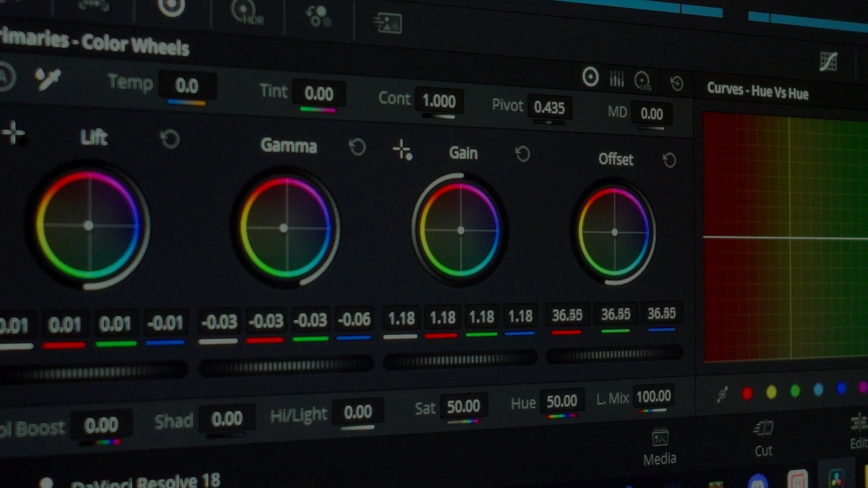The width and height of the screenshot is (868, 488).
Task: Click Gain luminance value 1.18
Action: point(401,319)
